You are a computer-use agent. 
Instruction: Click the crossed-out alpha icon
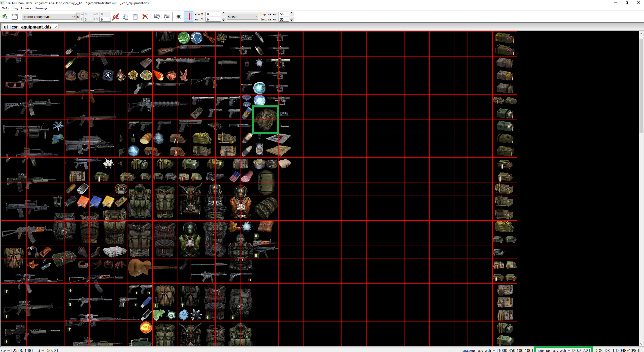(116, 17)
